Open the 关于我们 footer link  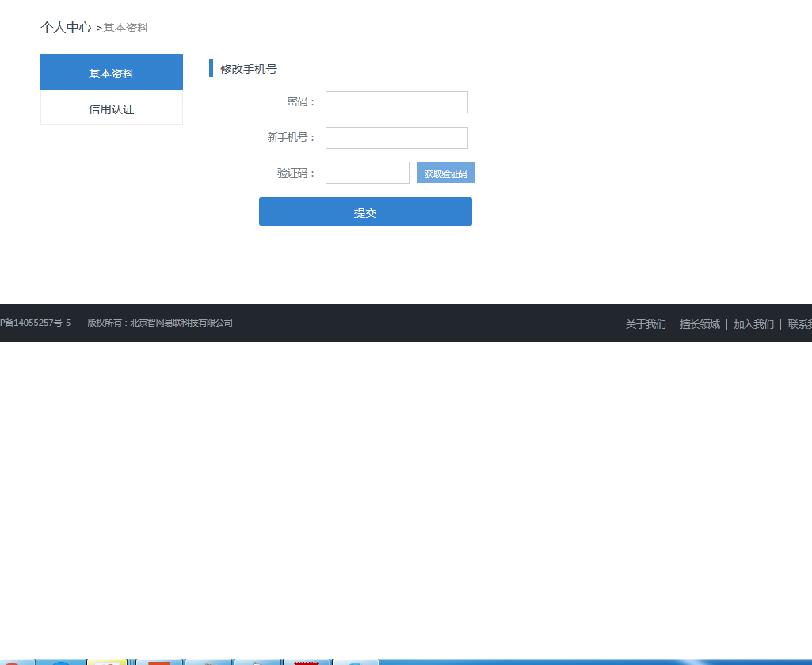pos(646,324)
